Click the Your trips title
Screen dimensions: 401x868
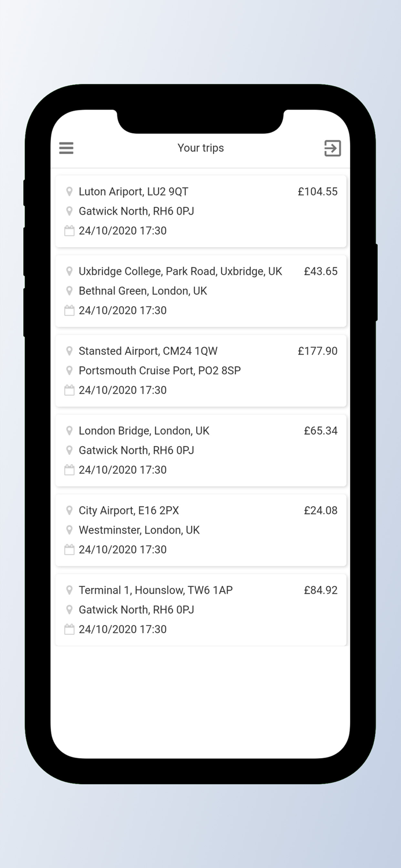click(x=201, y=148)
